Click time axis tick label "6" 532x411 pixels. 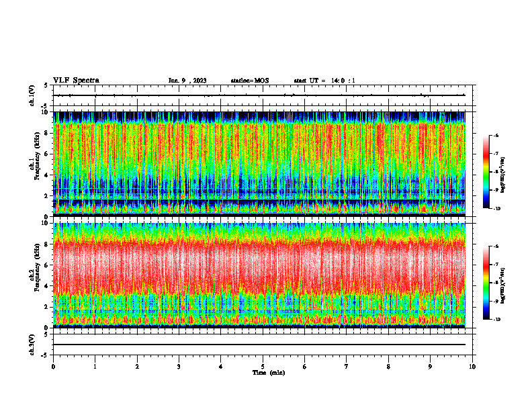305,367
